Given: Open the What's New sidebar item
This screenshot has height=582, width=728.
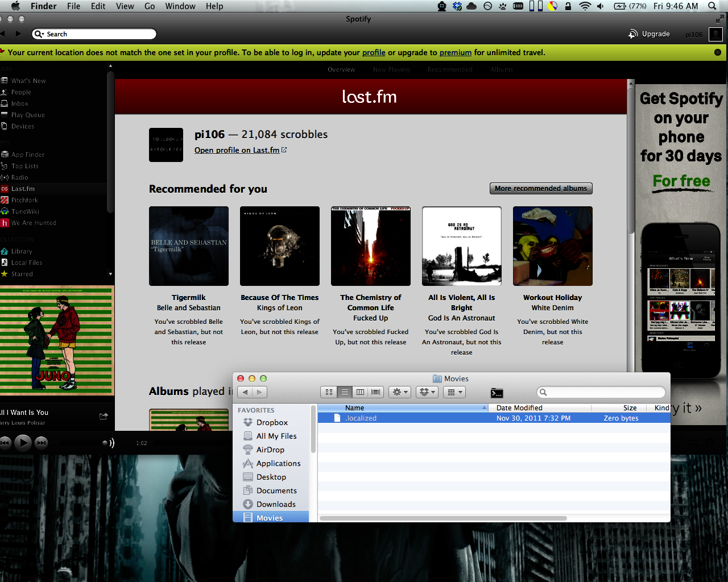Looking at the screenshot, I should [28, 81].
